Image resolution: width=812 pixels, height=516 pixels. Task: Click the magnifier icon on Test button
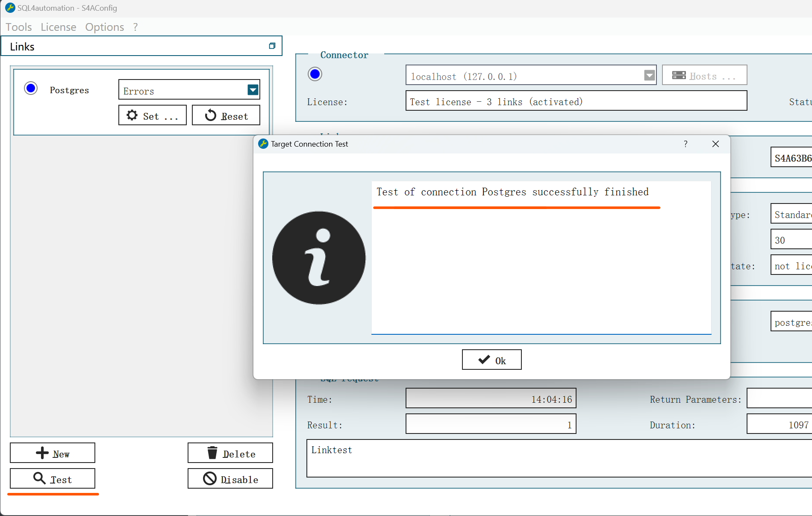[39, 478]
